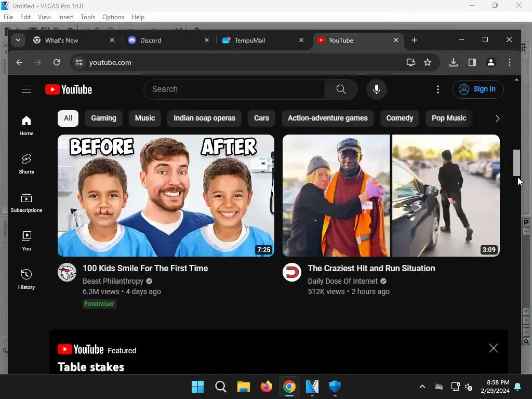
Task: Show hidden system tray icons
Action: [422, 387]
